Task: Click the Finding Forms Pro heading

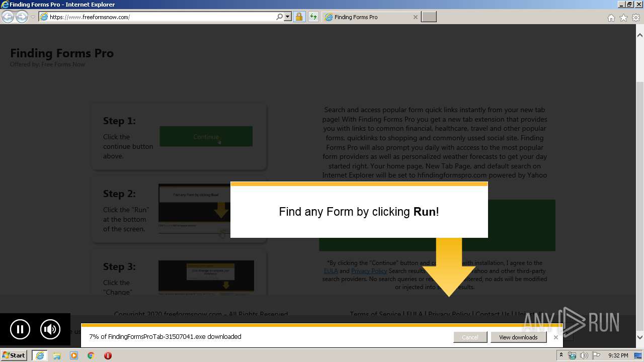Action: 62,53
